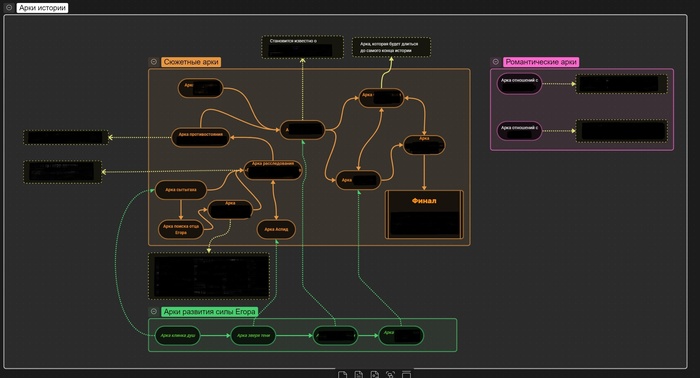Select the Арка сытыгаха node
The height and width of the screenshot is (378, 700).
coord(181,190)
